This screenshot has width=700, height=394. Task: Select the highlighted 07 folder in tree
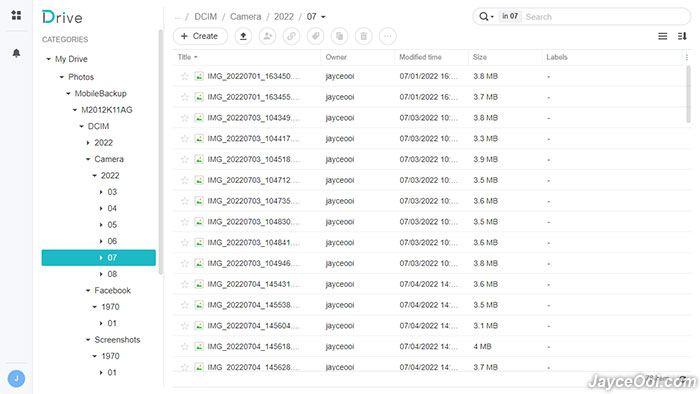coord(99,257)
